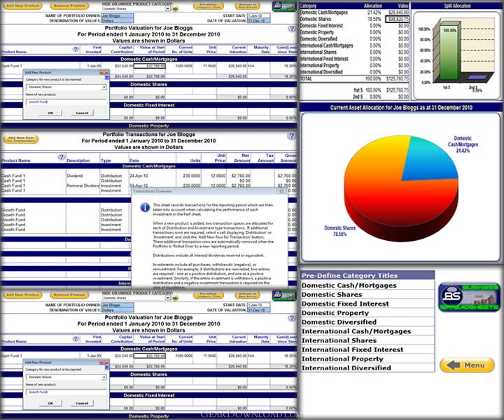Click new product name field in lower dialog
The height and width of the screenshot is (420, 504).
pyautogui.click(x=66, y=392)
